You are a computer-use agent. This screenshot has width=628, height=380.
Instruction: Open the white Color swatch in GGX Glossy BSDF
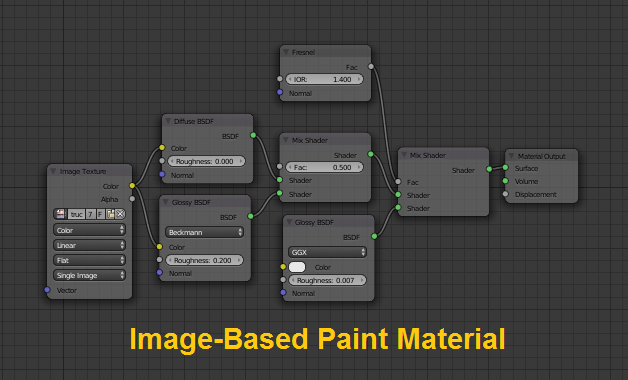click(x=297, y=267)
